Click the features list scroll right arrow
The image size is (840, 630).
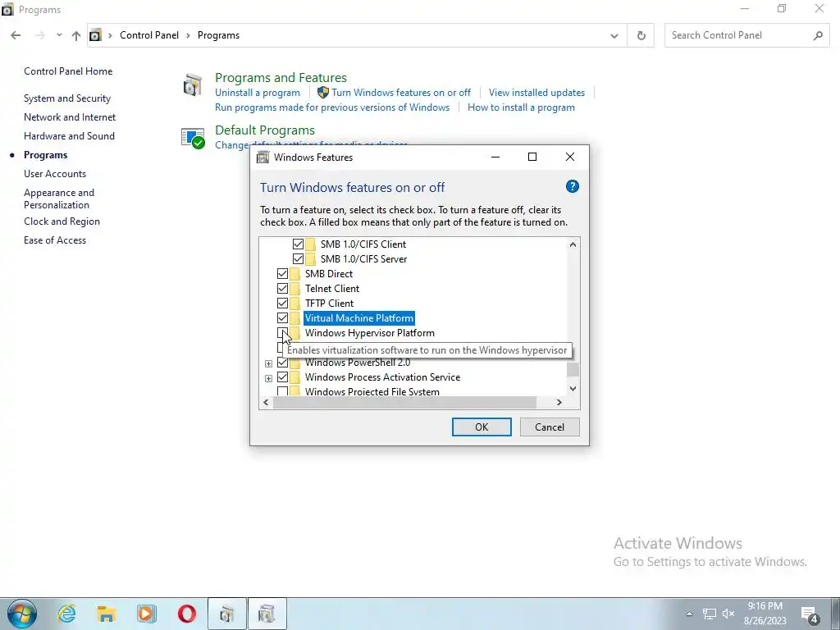pyautogui.click(x=559, y=402)
